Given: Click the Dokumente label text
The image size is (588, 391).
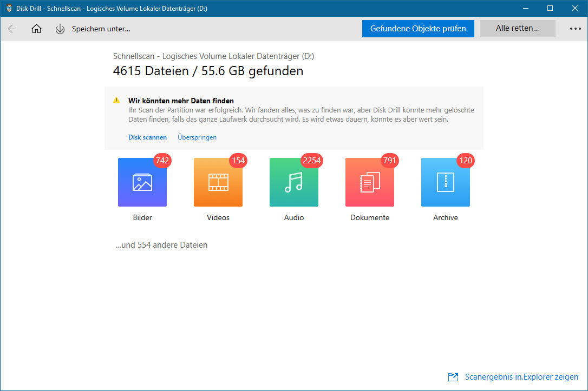Looking at the screenshot, I should point(370,217).
